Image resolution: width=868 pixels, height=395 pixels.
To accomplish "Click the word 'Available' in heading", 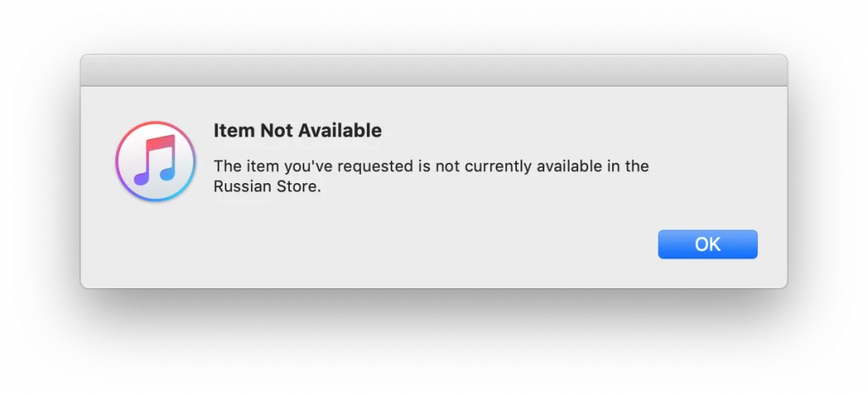I will coord(340,131).
